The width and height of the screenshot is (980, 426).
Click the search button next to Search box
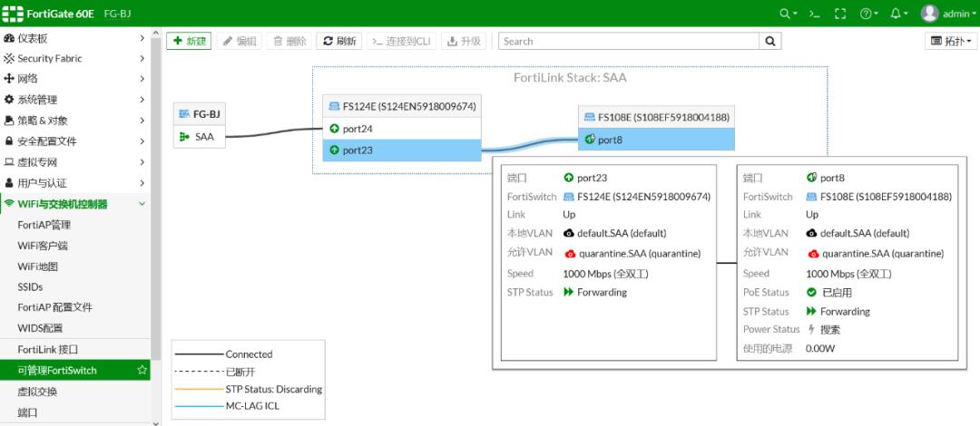[770, 41]
